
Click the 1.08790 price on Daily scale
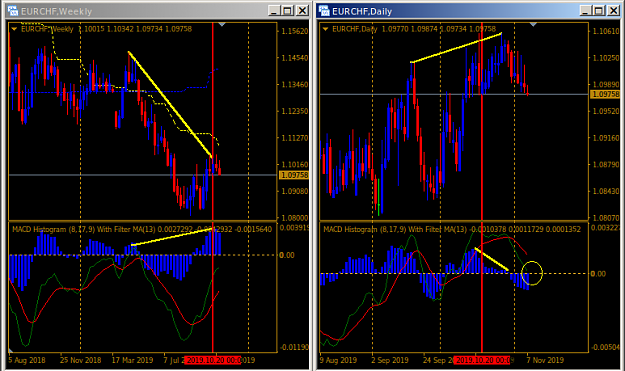[x=606, y=164]
